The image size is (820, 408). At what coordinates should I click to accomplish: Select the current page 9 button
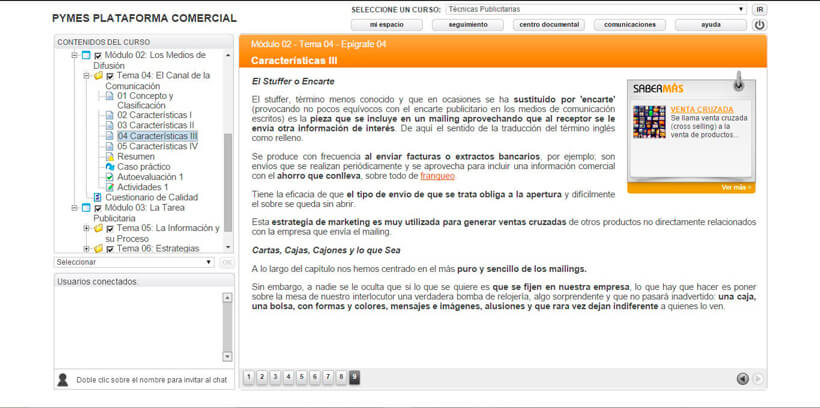point(354,377)
